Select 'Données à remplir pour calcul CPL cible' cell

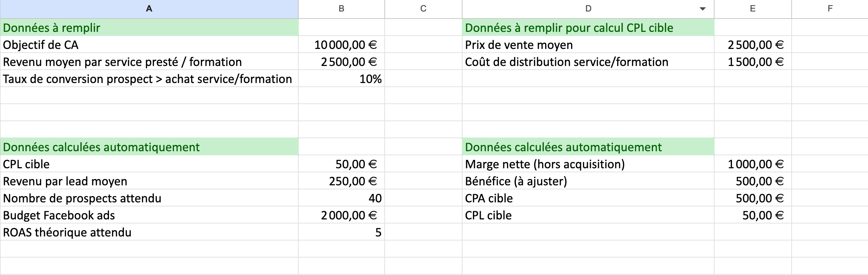pos(588,28)
